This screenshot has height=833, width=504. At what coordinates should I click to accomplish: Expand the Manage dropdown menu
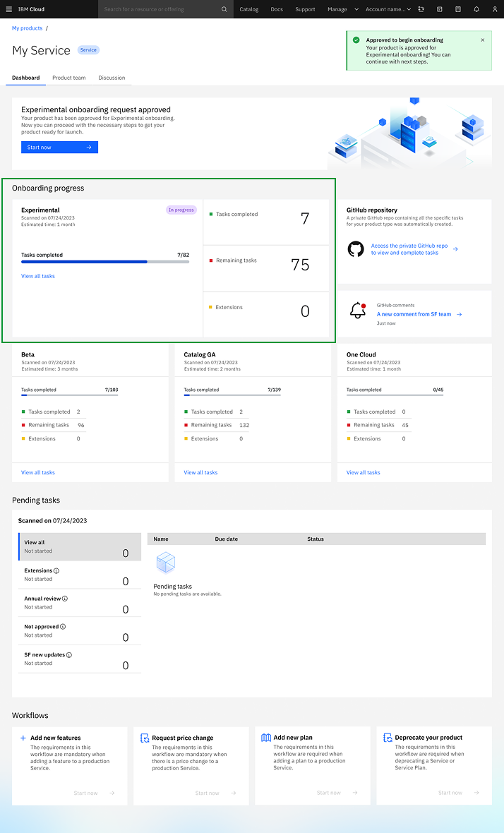coord(342,9)
